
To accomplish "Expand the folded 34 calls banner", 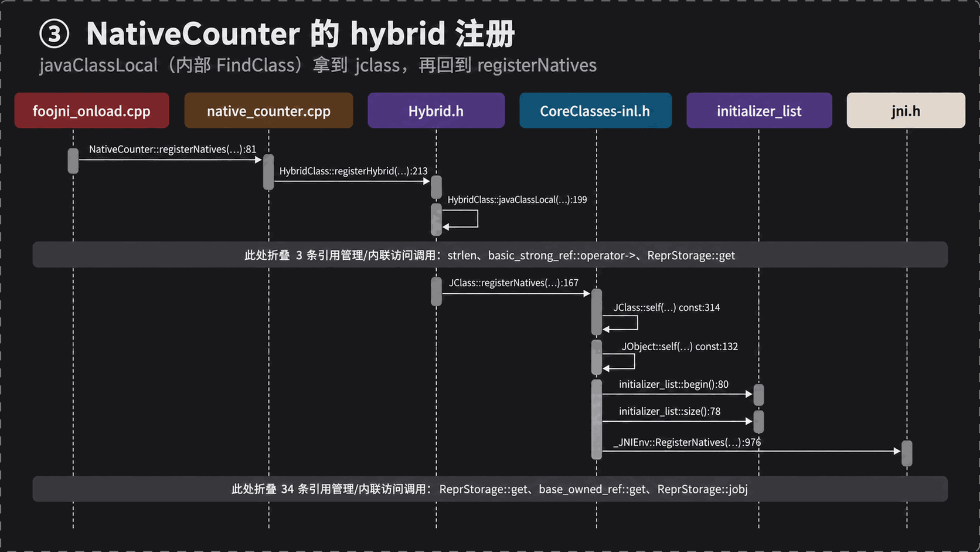I will coord(490,489).
